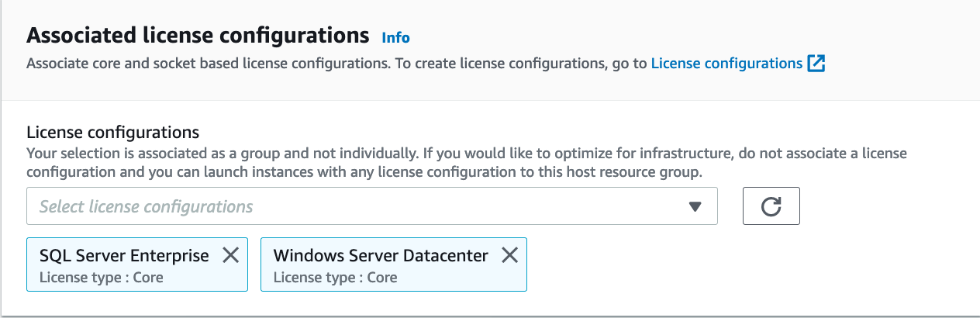Select the SQL Server Enterprise chip name
This screenshot has height=318, width=980.
click(x=124, y=255)
